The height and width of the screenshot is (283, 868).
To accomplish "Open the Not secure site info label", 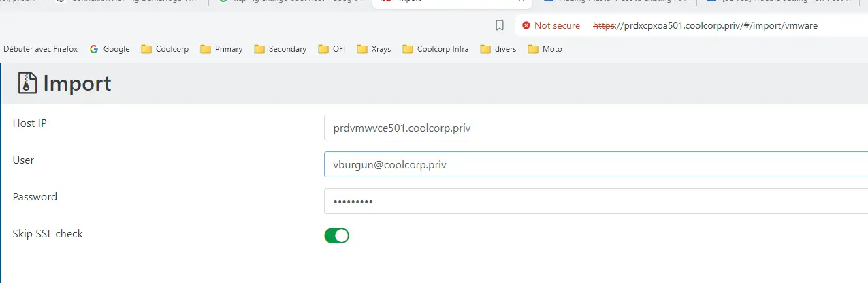I will pos(557,25).
